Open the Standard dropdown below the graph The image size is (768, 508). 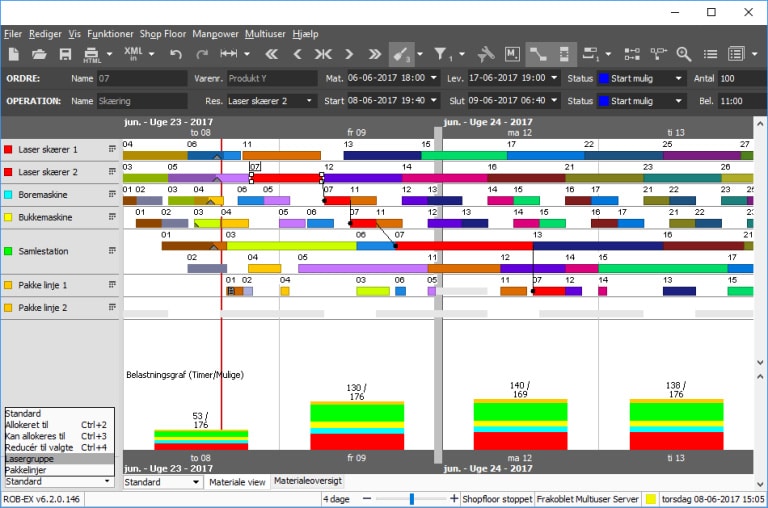195,482
